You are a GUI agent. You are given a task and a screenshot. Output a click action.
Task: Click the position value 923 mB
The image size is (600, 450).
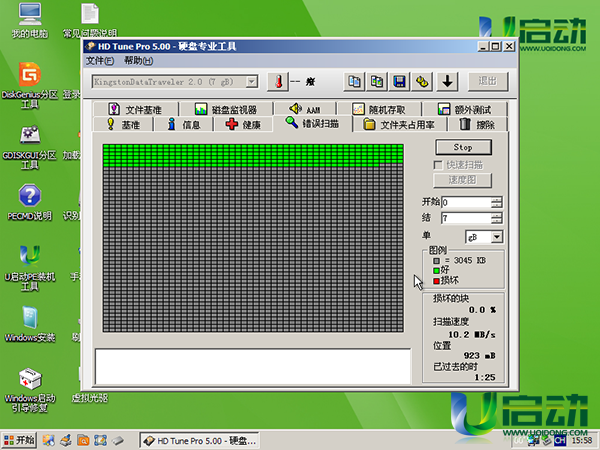pyautogui.click(x=479, y=355)
